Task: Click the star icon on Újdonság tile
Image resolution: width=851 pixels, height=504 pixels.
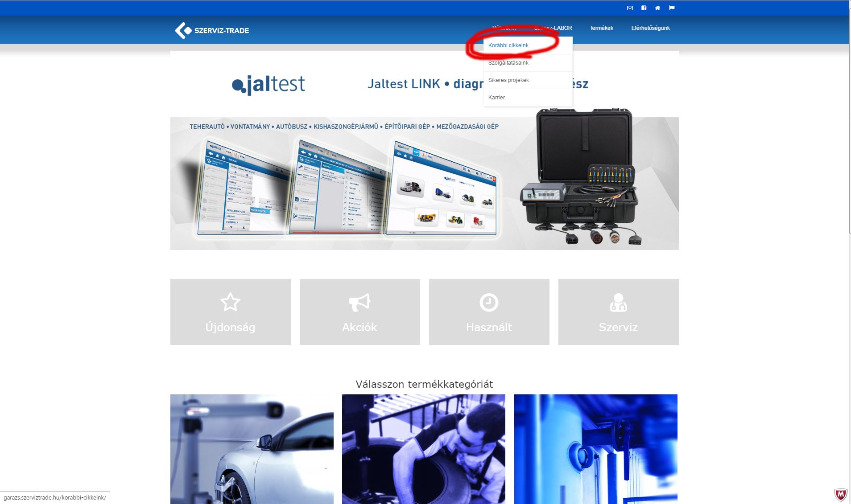Action: pos(230,302)
